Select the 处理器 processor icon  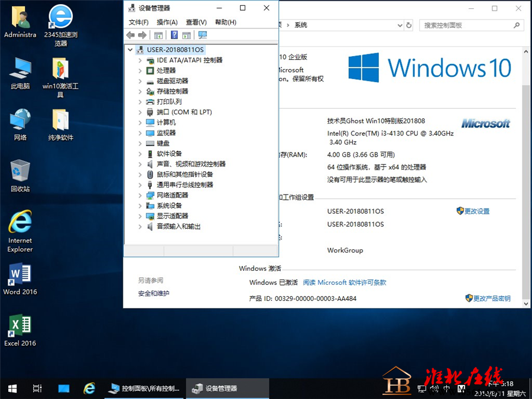[x=150, y=70]
